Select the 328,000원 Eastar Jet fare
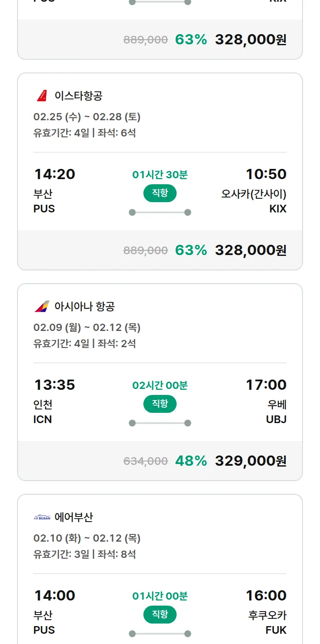This screenshot has height=644, width=320. [250, 250]
